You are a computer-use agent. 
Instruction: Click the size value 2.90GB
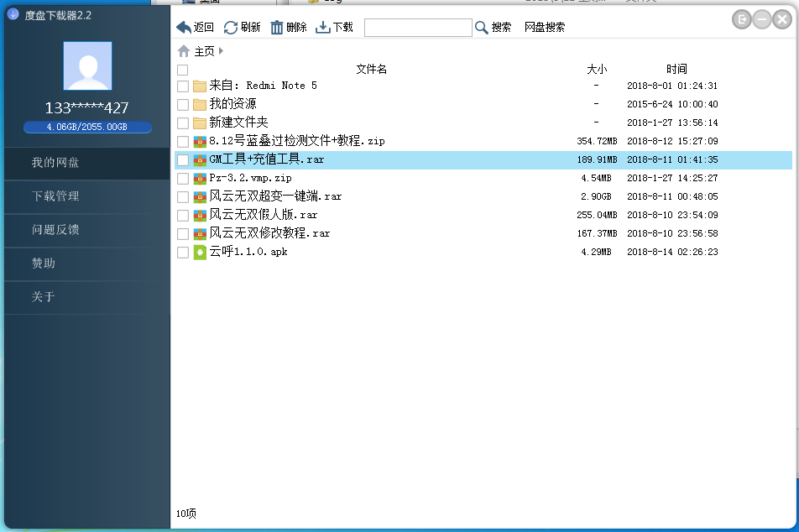pyautogui.click(x=596, y=196)
